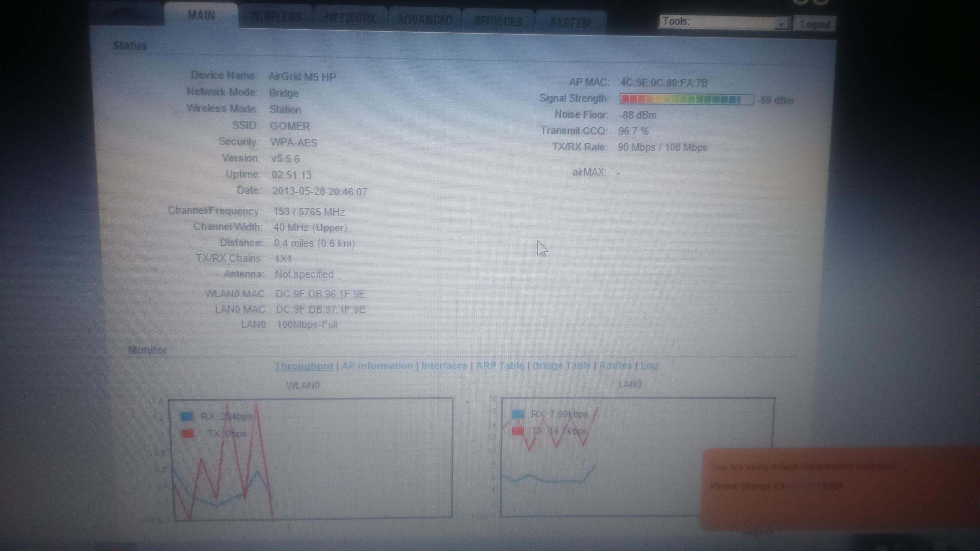
Task: Open the Routes monitor link
Action: pyautogui.click(x=615, y=365)
